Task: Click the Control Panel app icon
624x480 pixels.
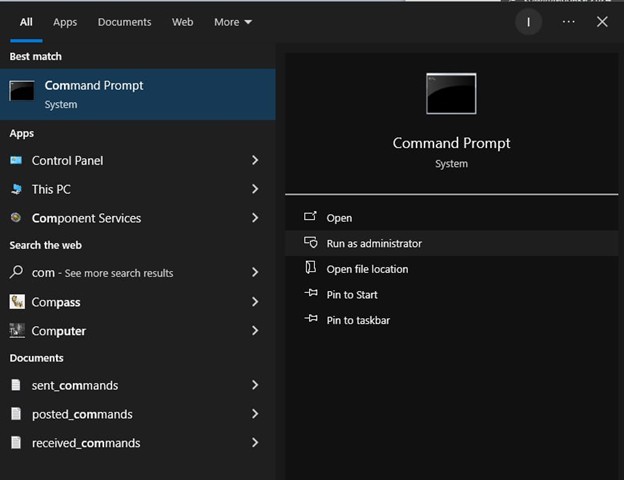Action: click(x=16, y=160)
